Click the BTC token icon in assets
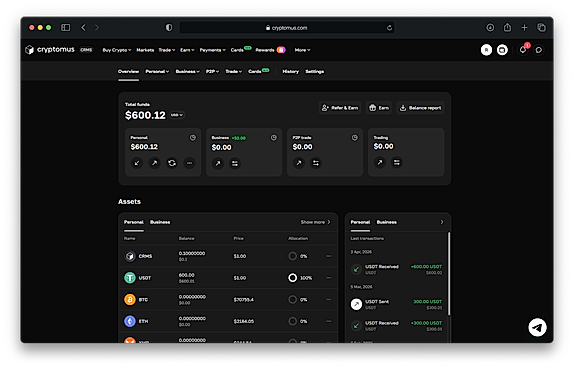574x368 pixels. 130,300
